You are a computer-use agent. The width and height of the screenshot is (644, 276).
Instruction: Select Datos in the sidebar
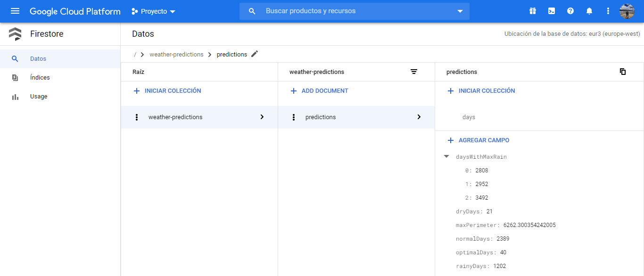pyautogui.click(x=60, y=59)
